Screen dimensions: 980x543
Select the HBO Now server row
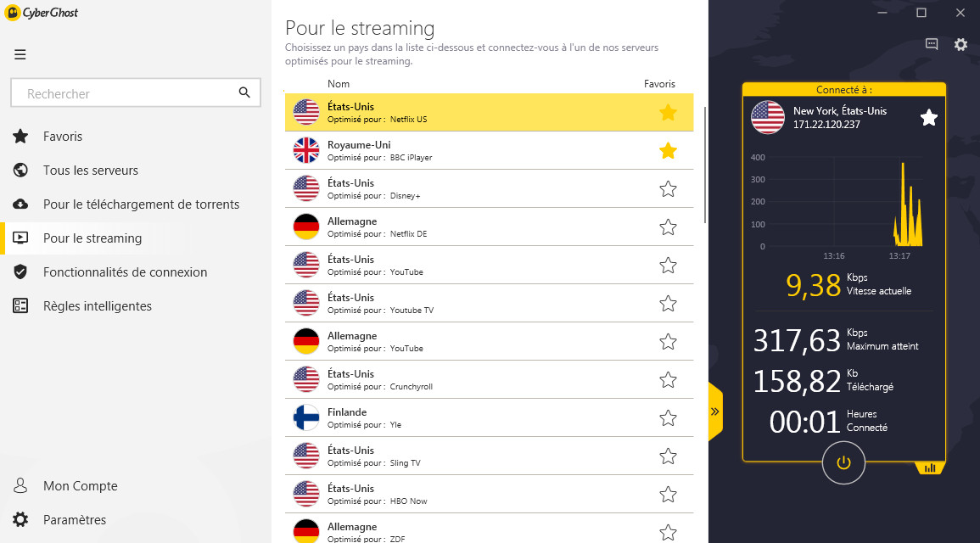(x=489, y=495)
